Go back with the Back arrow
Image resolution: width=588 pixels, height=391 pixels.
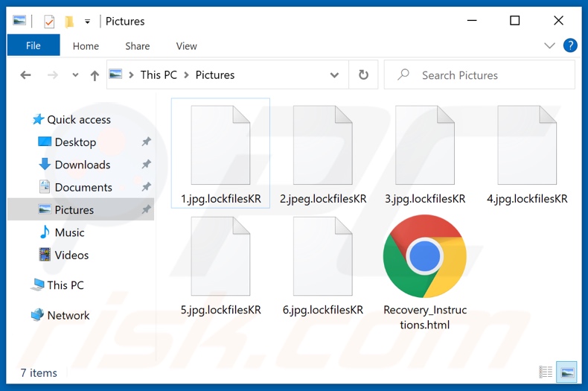pos(25,75)
